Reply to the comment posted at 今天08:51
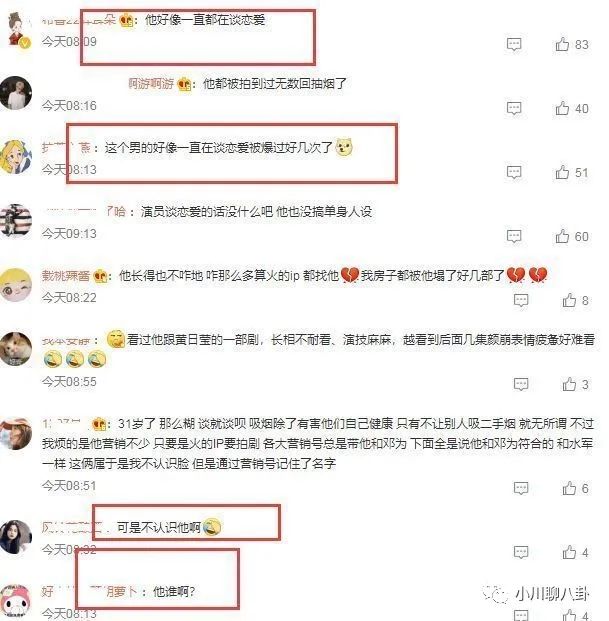Viewport: 609px width, 621px height. (x=520, y=488)
